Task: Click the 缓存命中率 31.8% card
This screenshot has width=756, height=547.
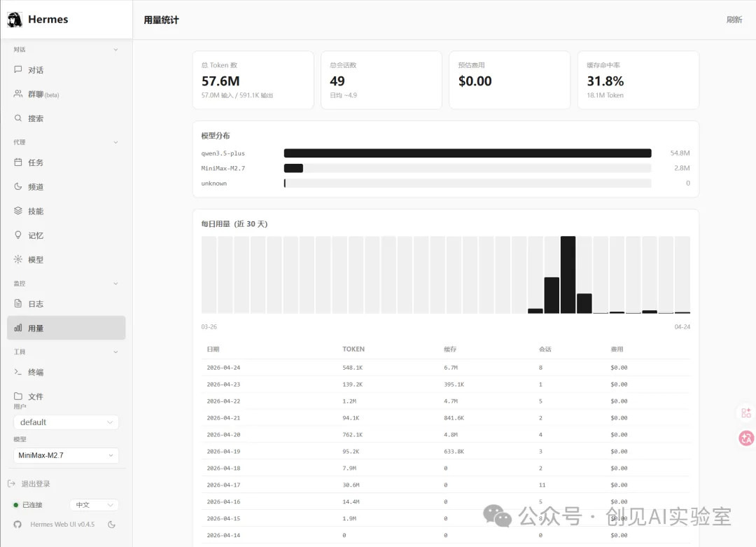Action: tap(638, 80)
